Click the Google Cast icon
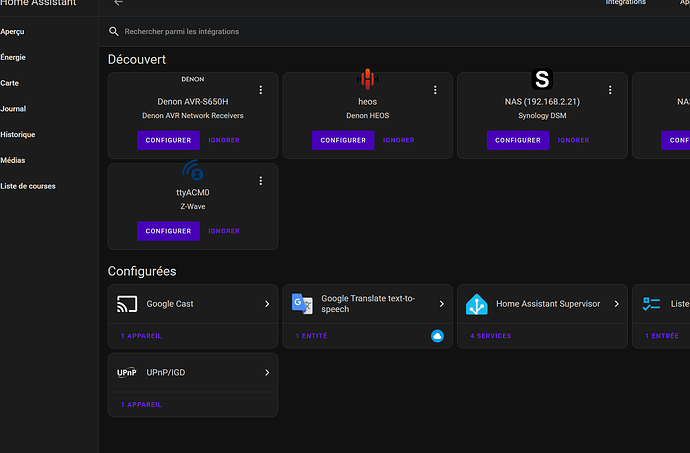This screenshot has height=453, width=690. click(127, 304)
